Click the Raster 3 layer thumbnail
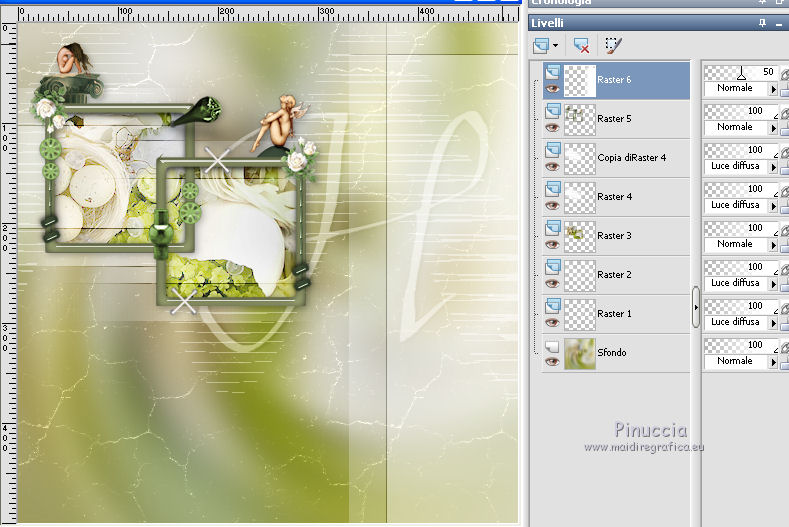 [580, 237]
